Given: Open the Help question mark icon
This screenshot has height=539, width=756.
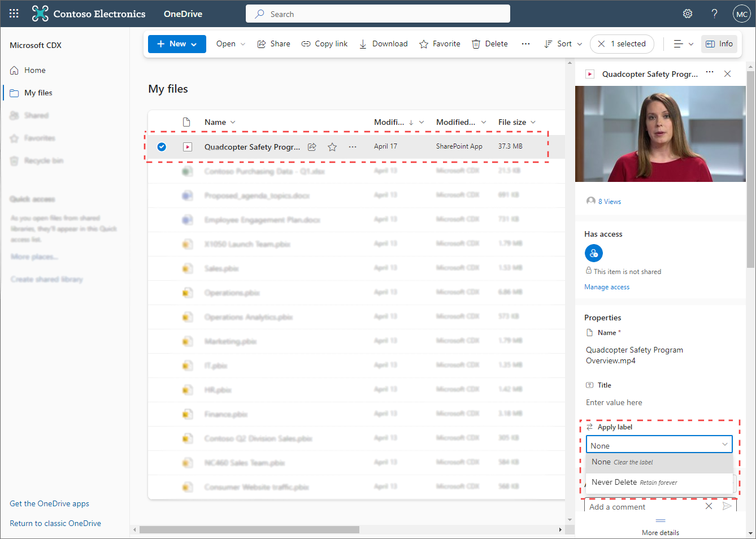Looking at the screenshot, I should click(714, 13).
